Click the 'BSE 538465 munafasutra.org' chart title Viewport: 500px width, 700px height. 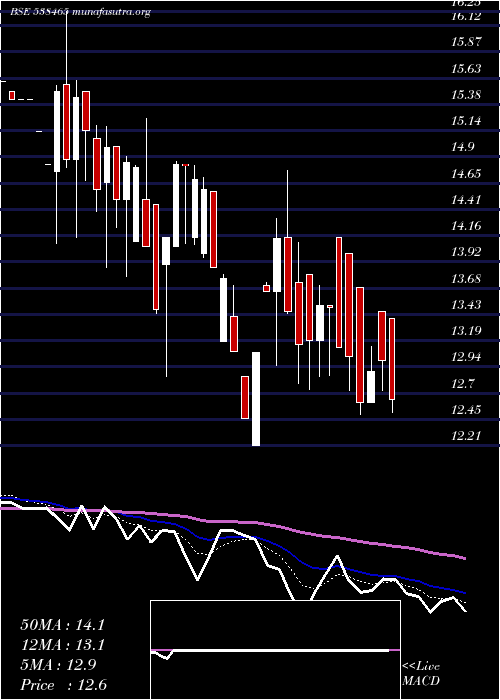pos(80,12)
